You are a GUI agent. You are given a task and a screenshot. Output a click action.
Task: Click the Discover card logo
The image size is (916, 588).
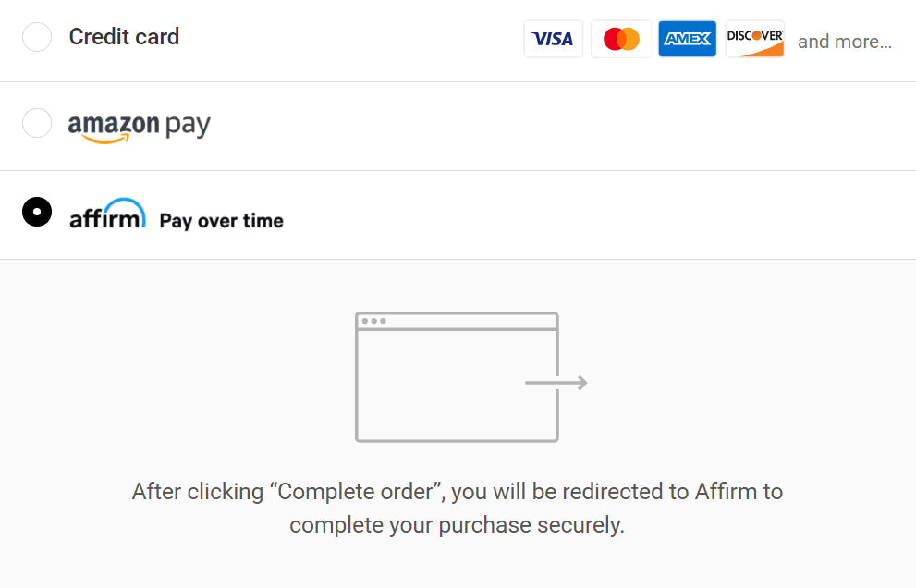[754, 39]
